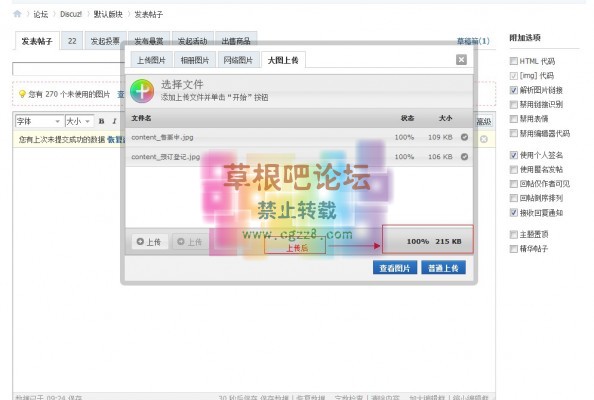Screen dimensions: 594x400
Task: Go to 默认版块 in the breadcrumb
Action: coord(108,14)
